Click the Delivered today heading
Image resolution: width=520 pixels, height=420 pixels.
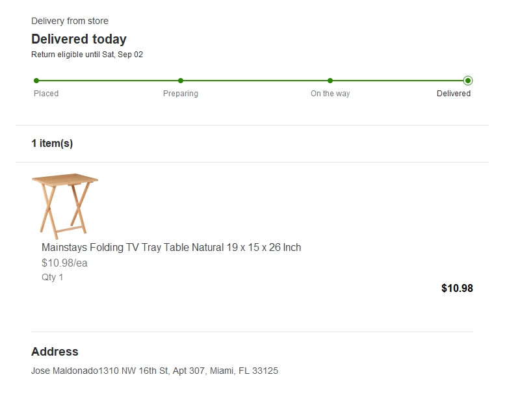point(79,39)
